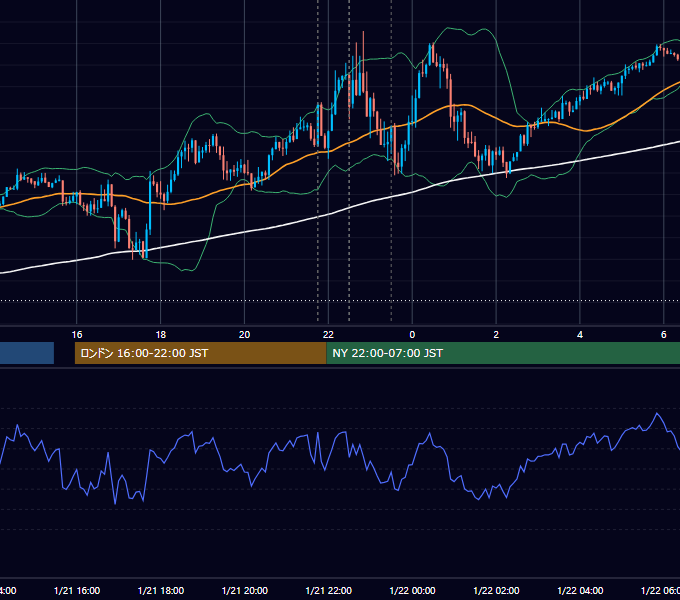Click the 18 hour label on chart axis
Screen dimensions: 680x600
tap(160, 335)
